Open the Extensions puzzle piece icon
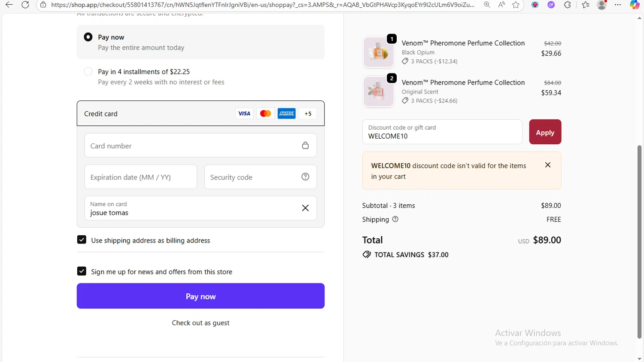644x362 pixels. pyautogui.click(x=568, y=5)
